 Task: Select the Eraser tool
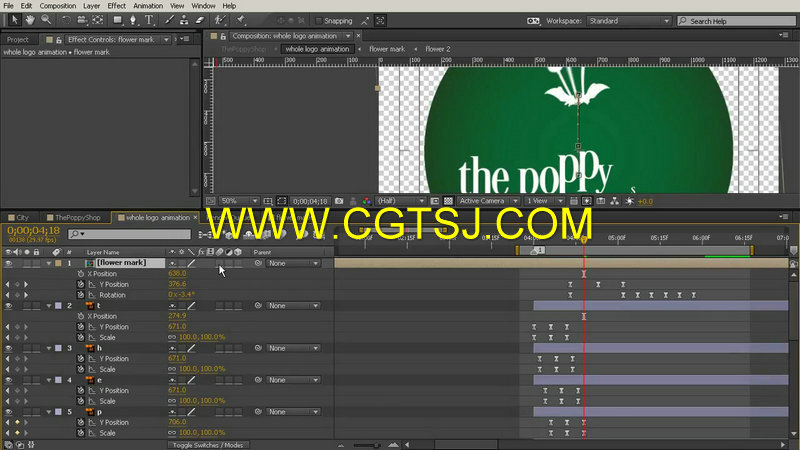click(x=200, y=20)
